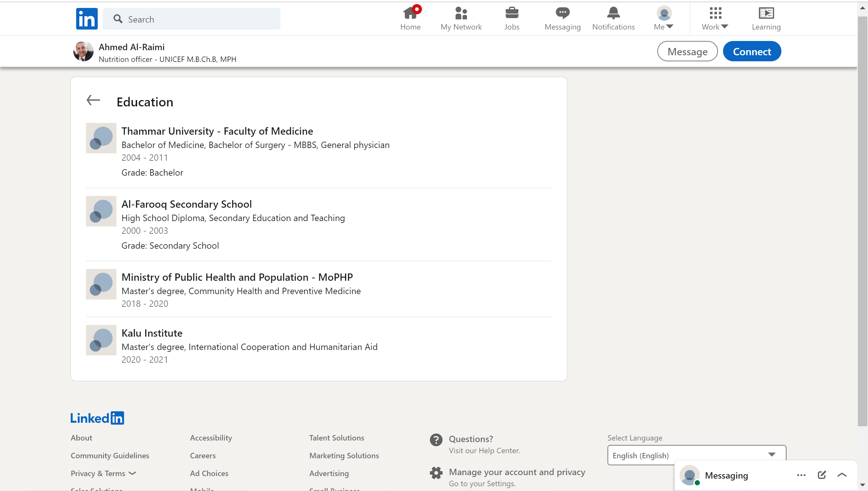Expand the Privacy & Terms menu
Image resolution: width=868 pixels, height=491 pixels.
[103, 473]
